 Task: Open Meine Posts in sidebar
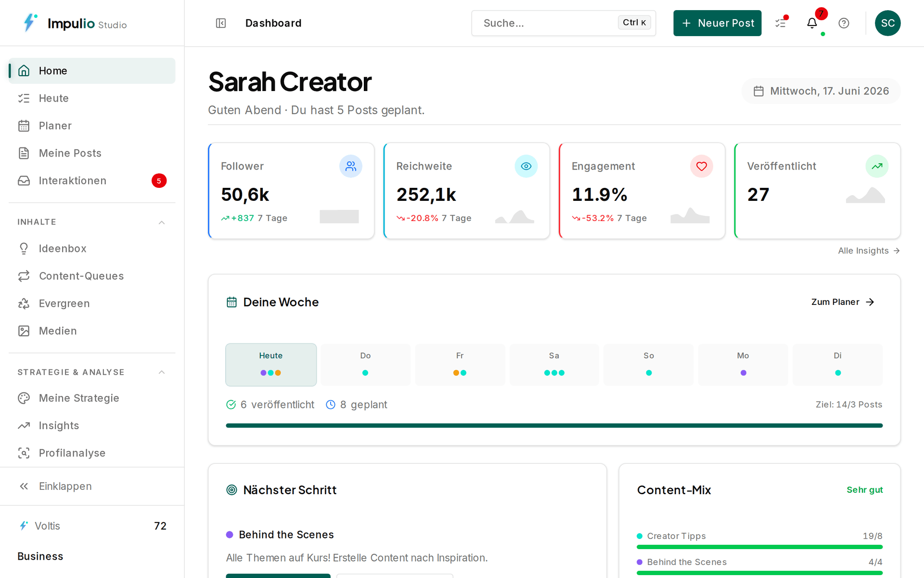[92, 153]
